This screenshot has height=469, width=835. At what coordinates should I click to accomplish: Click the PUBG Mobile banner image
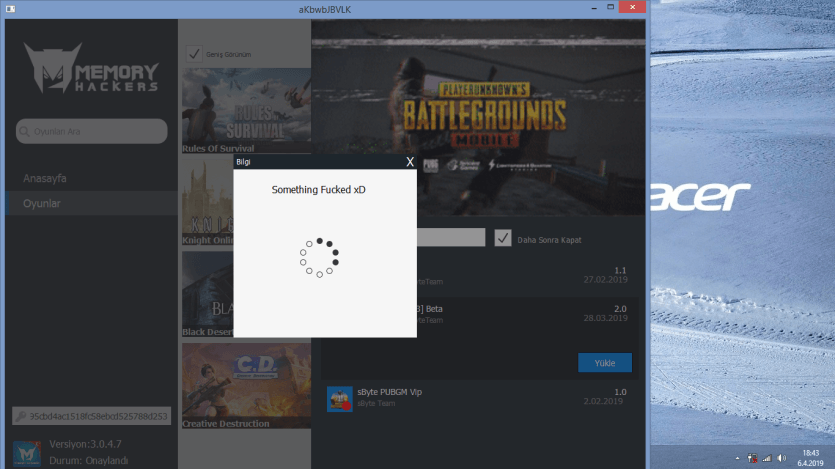point(478,117)
